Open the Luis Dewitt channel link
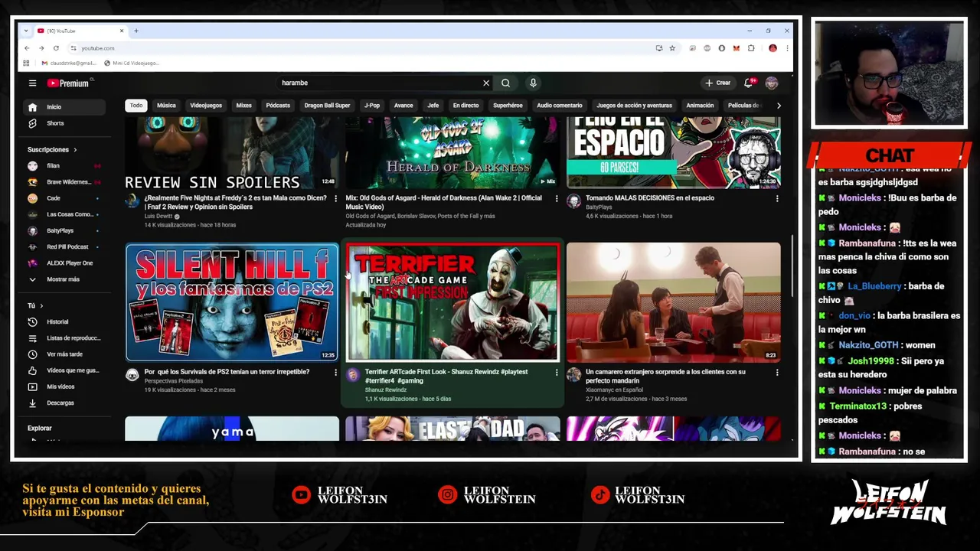Screen dimensions: 980x551 coord(158,217)
